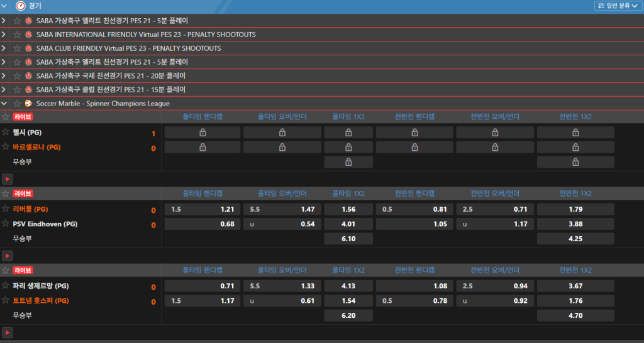Image resolution: width=644 pixels, height=343 pixels.
Task: Select PSV first-half under odds 1.17
Action: (x=495, y=224)
